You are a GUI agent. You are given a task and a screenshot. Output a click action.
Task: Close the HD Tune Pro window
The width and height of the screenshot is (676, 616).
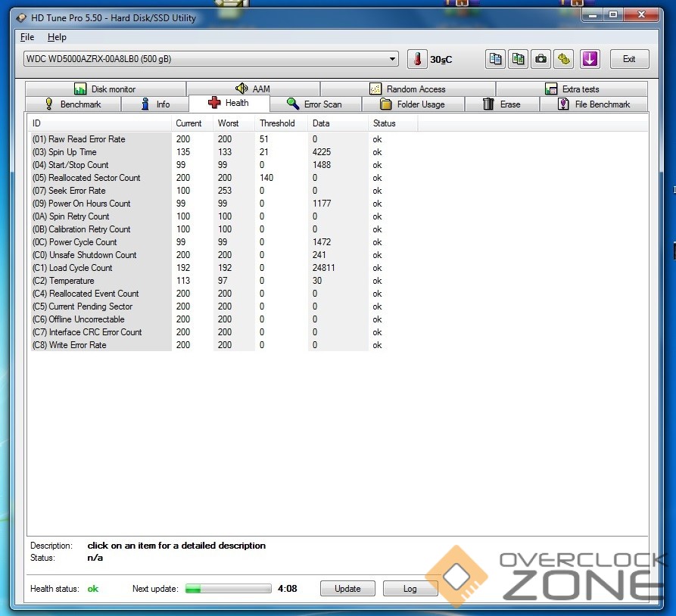pos(641,16)
